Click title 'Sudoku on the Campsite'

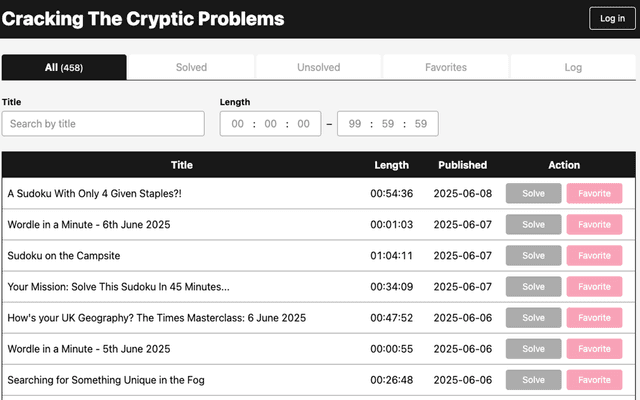click(64, 256)
